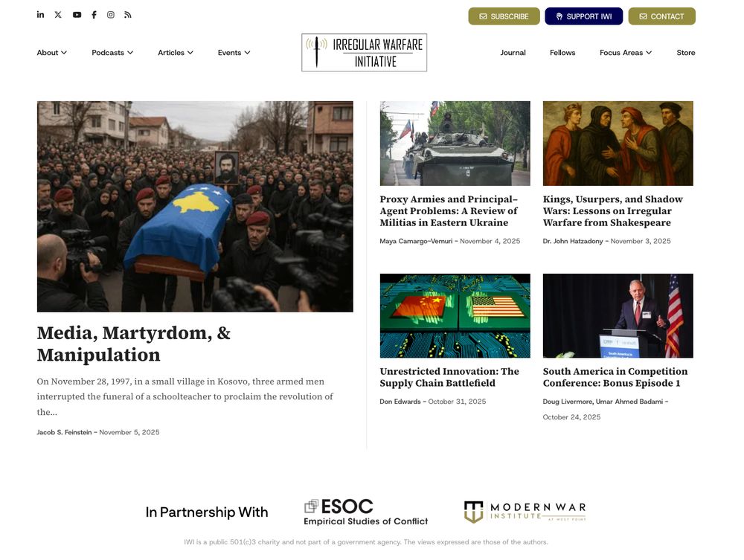The image size is (744, 560).
Task: Expand the About dropdown menu
Action: 52,53
